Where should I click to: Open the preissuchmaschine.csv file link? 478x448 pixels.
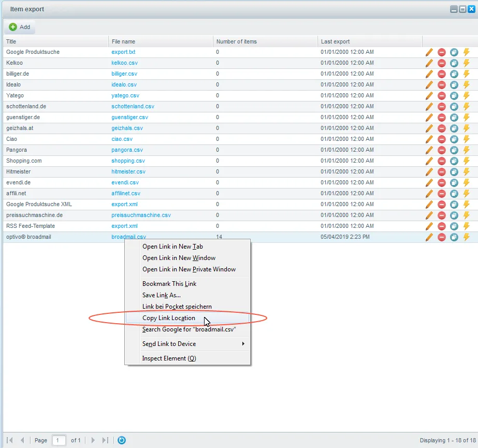coord(141,215)
